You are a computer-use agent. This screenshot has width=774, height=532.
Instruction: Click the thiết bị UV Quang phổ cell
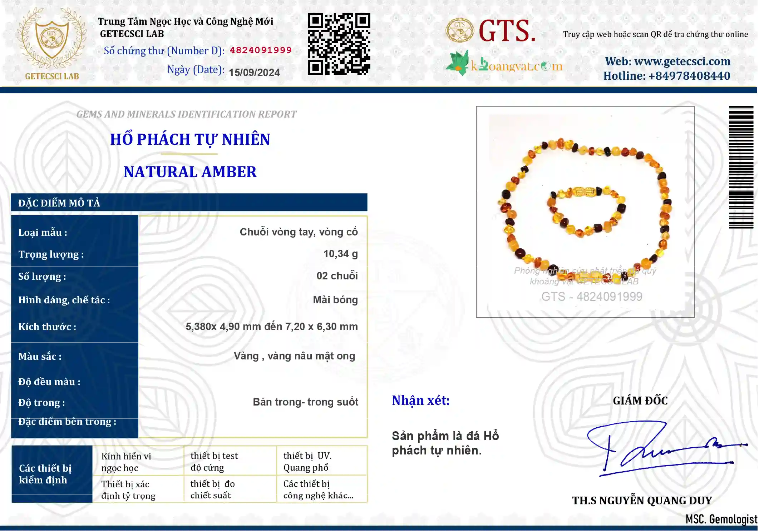322,461
